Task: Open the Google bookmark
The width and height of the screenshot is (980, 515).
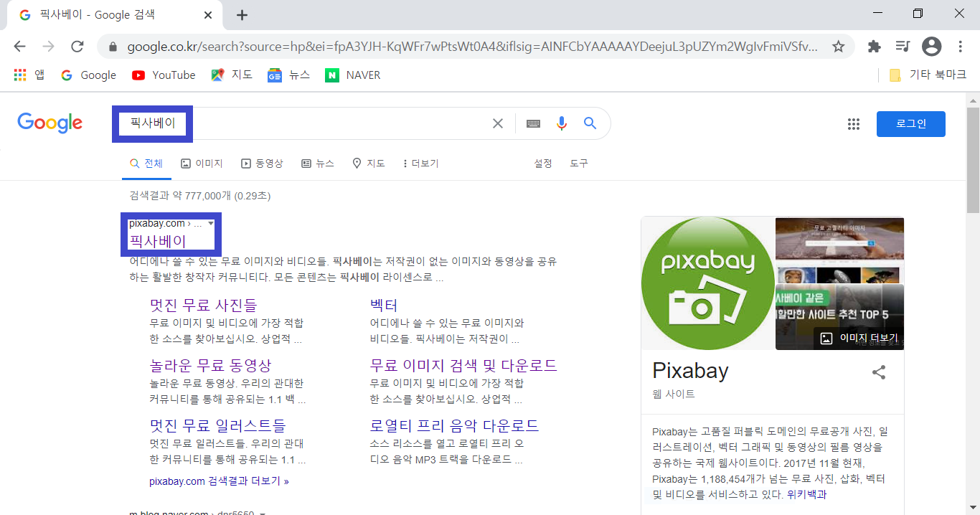Action: 88,75
